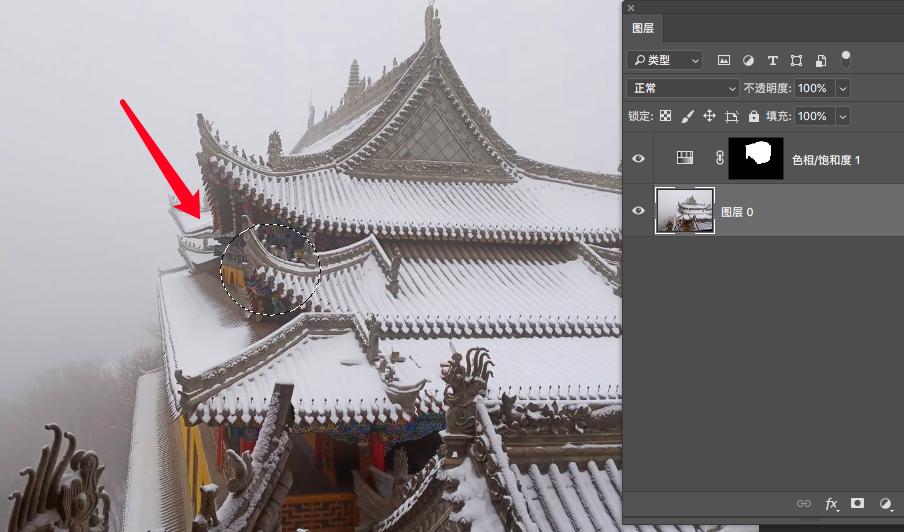Click the link layers icon
Image resolution: width=904 pixels, height=532 pixels.
pyautogui.click(x=804, y=503)
